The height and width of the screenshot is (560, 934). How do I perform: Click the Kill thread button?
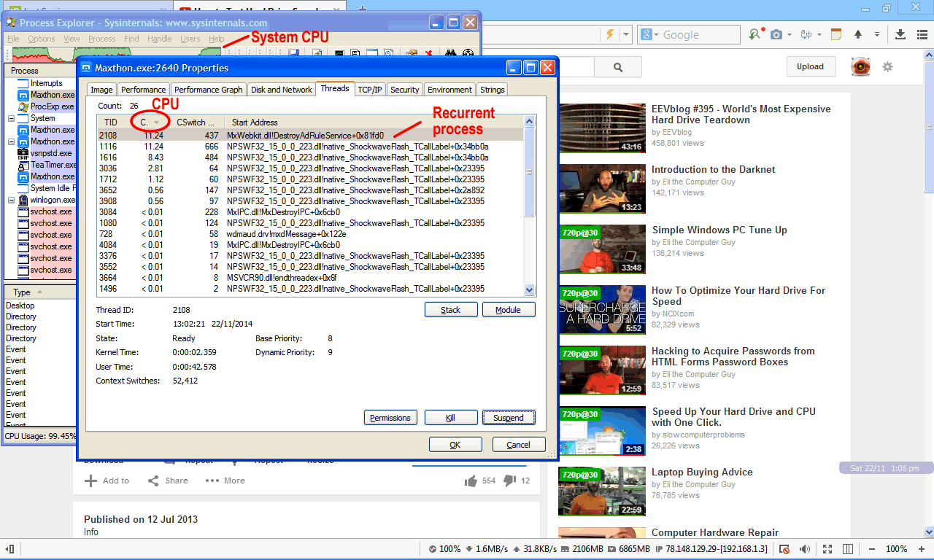click(450, 418)
